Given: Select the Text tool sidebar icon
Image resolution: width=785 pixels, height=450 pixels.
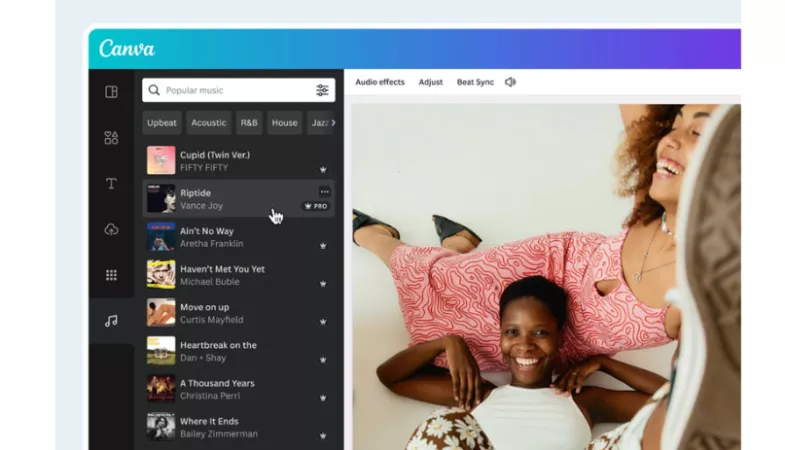Looking at the screenshot, I should (111, 183).
